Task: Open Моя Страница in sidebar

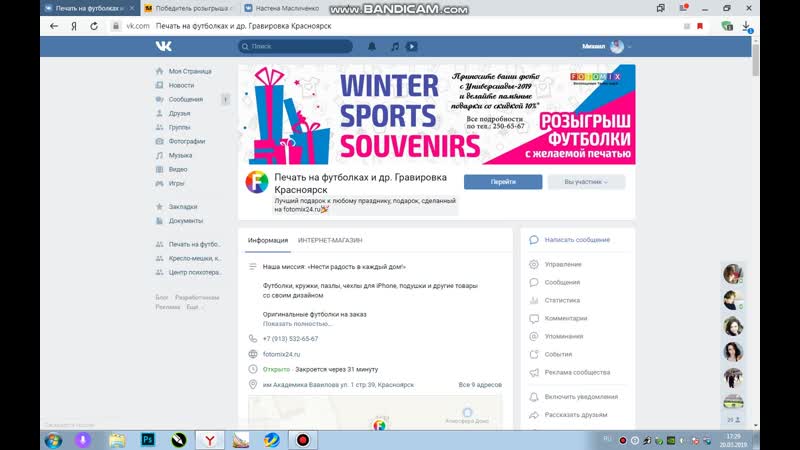Action: coord(190,71)
